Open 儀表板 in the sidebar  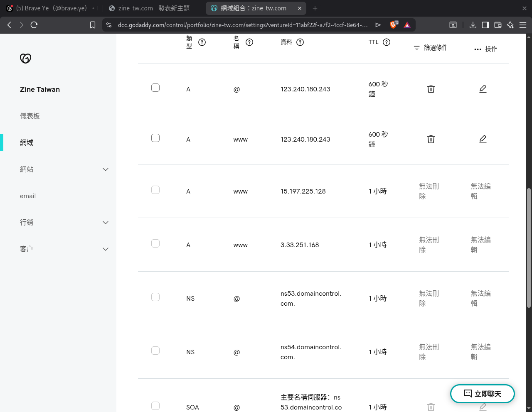pyautogui.click(x=30, y=116)
